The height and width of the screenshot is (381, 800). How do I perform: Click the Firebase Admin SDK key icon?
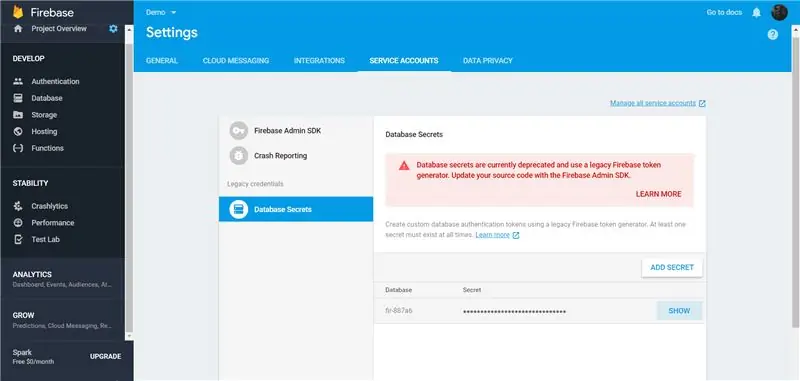[x=238, y=131]
